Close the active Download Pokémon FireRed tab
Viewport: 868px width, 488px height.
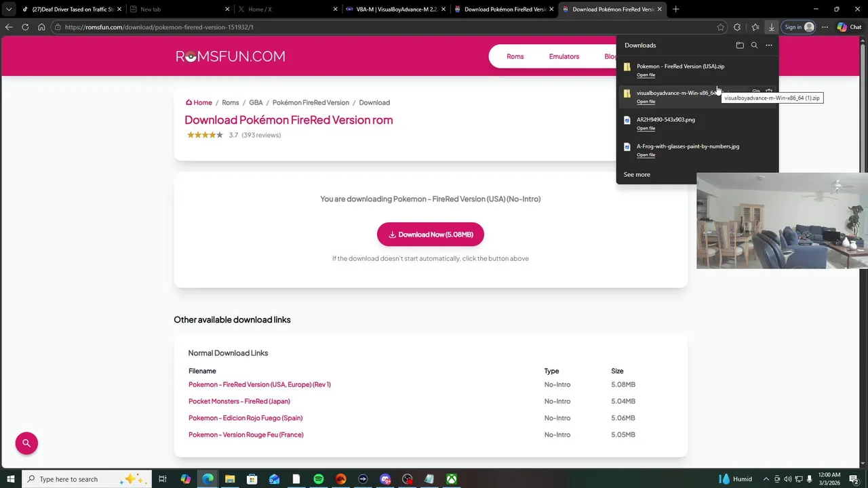click(x=658, y=9)
